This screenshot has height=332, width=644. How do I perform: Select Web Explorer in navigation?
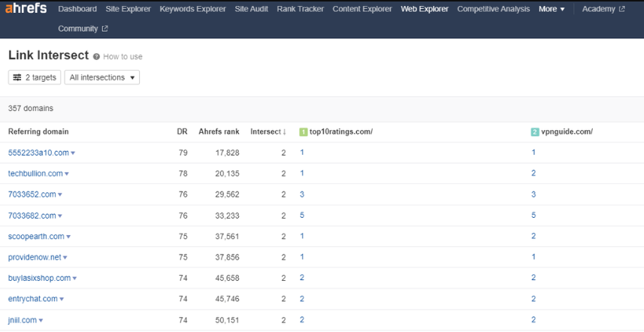click(425, 9)
